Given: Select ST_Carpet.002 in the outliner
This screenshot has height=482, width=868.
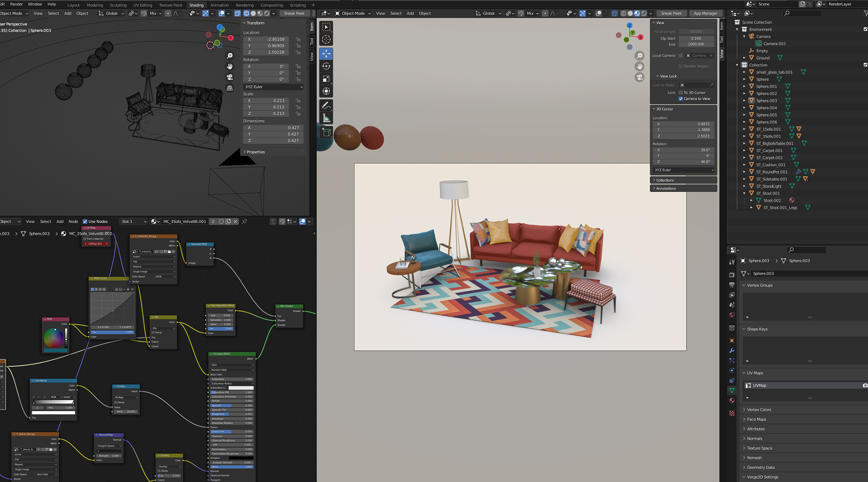Looking at the screenshot, I should [x=769, y=158].
